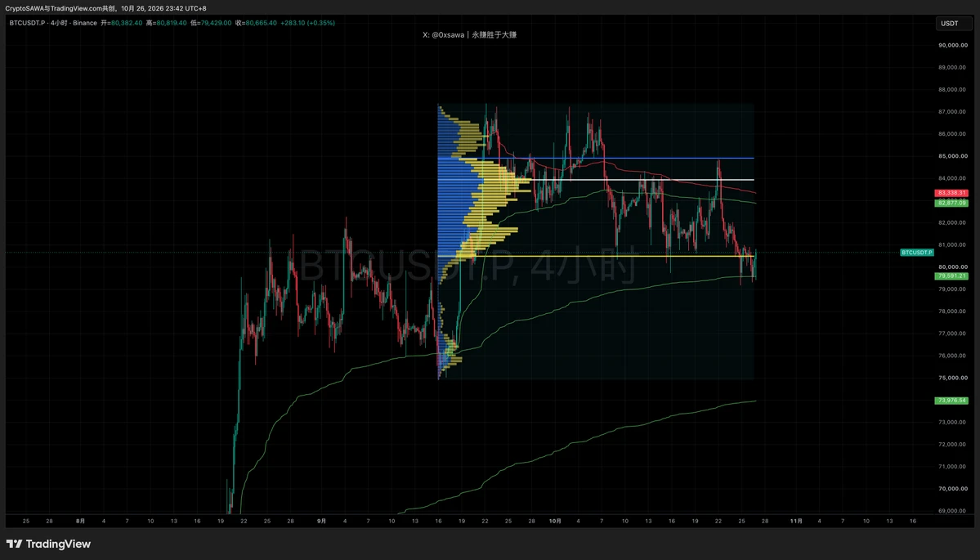Click the 85,000.00 price axis label
980x560 pixels.
tap(953, 156)
